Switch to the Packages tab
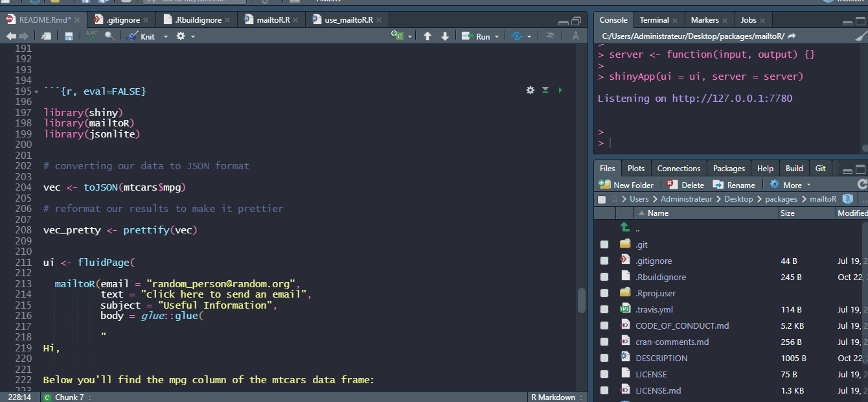 pyautogui.click(x=729, y=168)
